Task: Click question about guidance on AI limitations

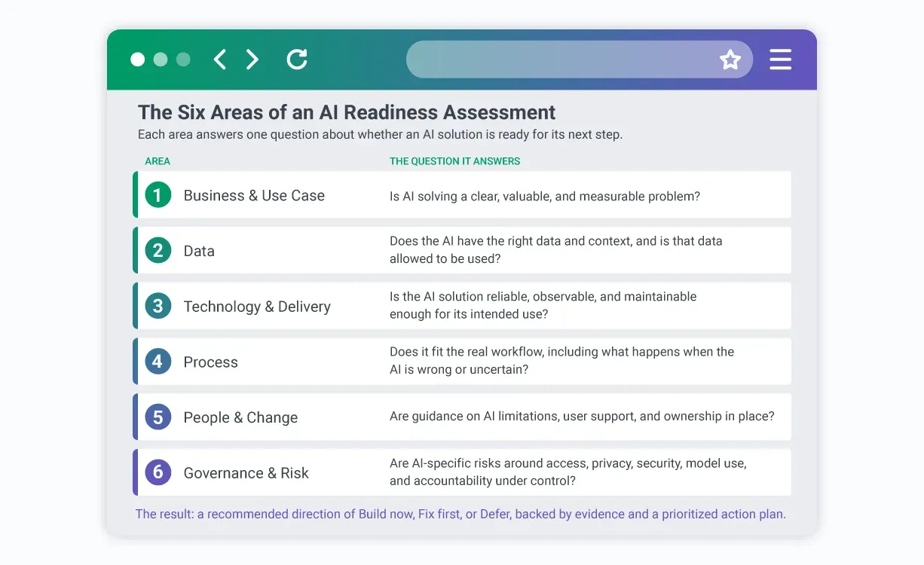Action: tap(582, 417)
